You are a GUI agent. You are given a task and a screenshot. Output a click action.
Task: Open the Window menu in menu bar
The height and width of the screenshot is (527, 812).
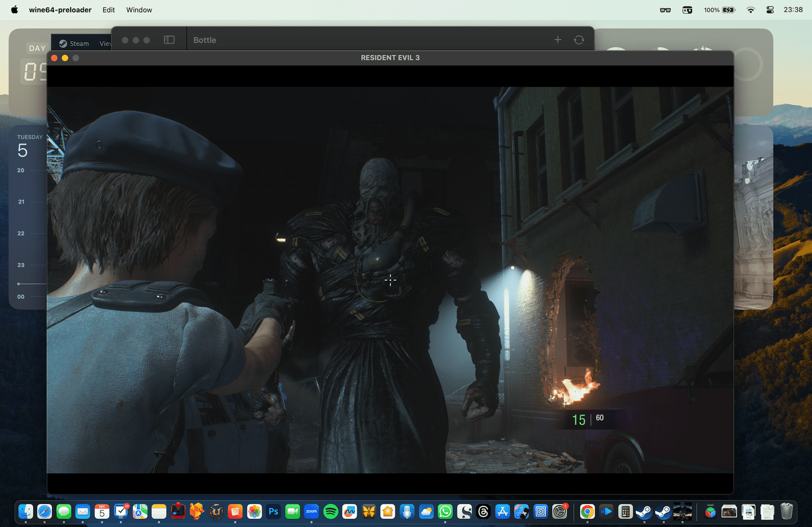click(x=139, y=10)
